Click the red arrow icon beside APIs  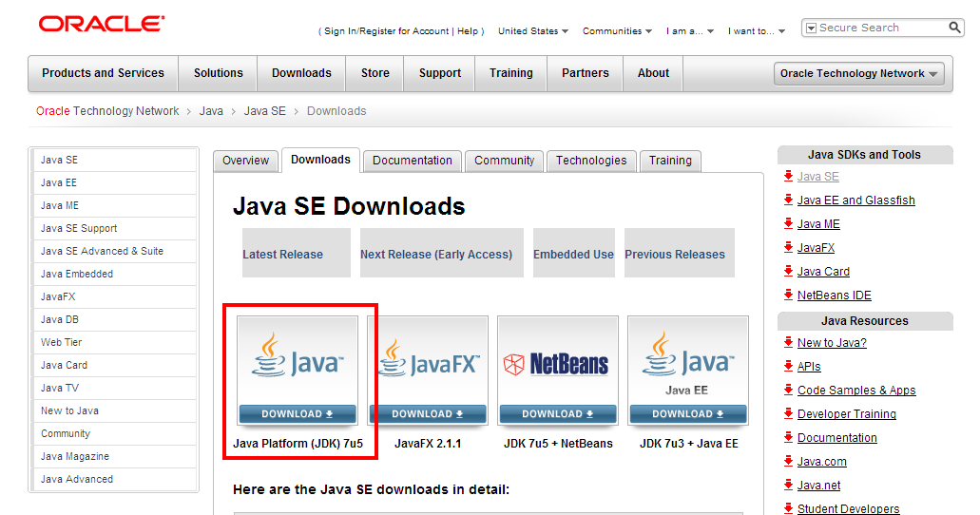[788, 366]
